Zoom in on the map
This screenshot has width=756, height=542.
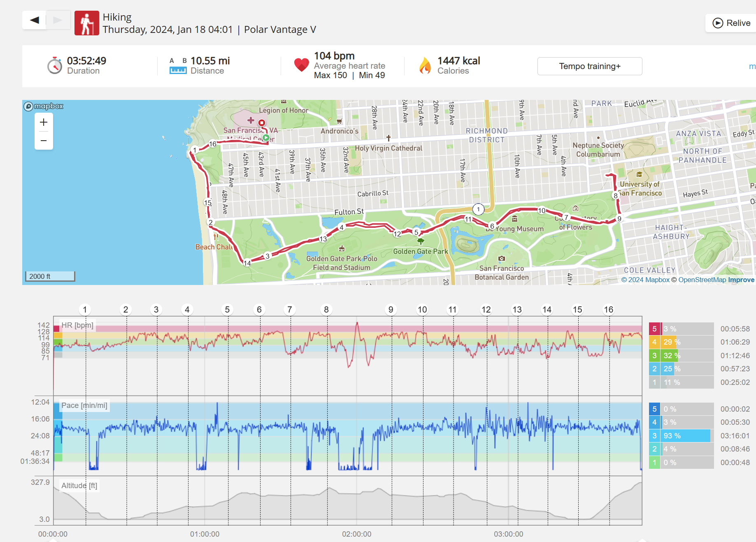point(44,122)
